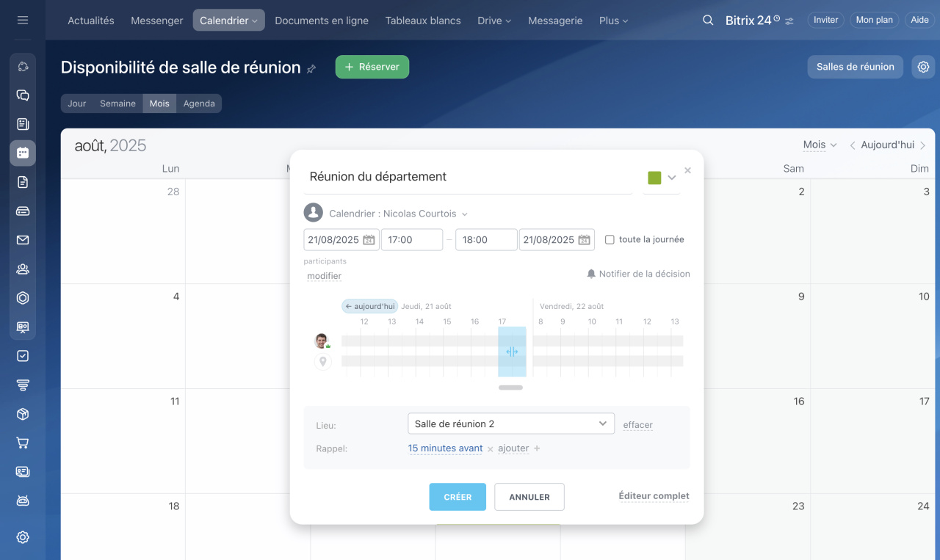940x560 pixels.
Task: Open the Lieu Salle de réunion 2 dropdown
Action: click(x=511, y=423)
